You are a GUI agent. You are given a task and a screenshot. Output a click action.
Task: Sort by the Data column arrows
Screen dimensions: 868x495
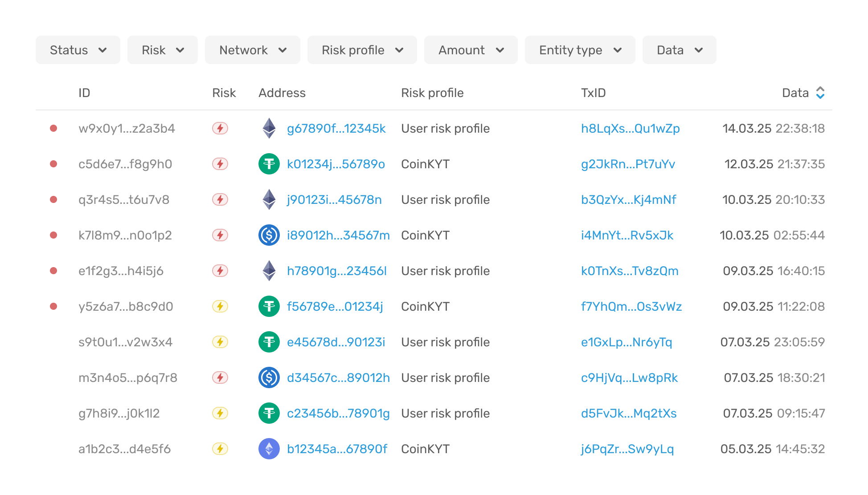point(820,93)
